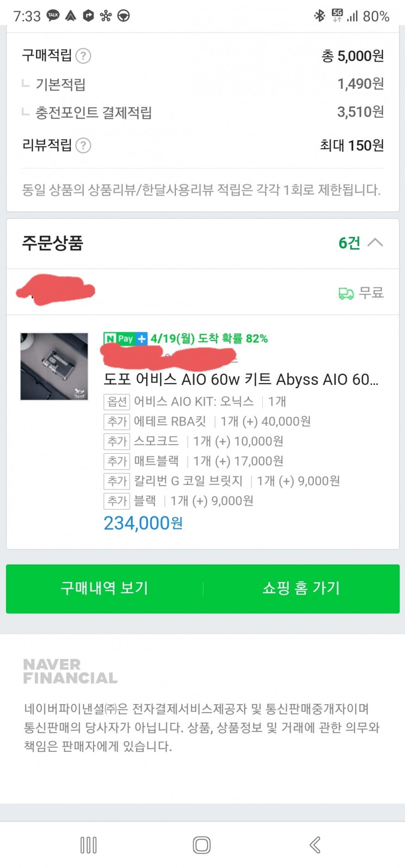Tap the Android home navigation button
The image size is (405, 868).
tap(202, 845)
